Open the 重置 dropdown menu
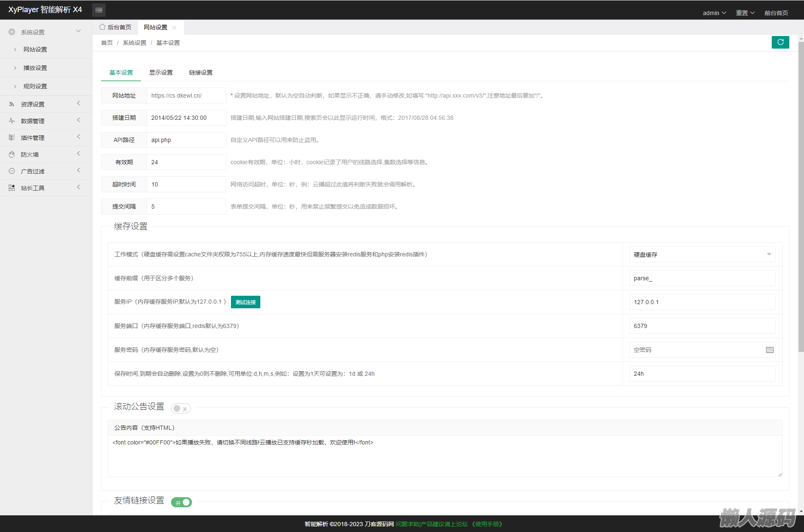Viewport: 804px width, 532px height. point(745,13)
